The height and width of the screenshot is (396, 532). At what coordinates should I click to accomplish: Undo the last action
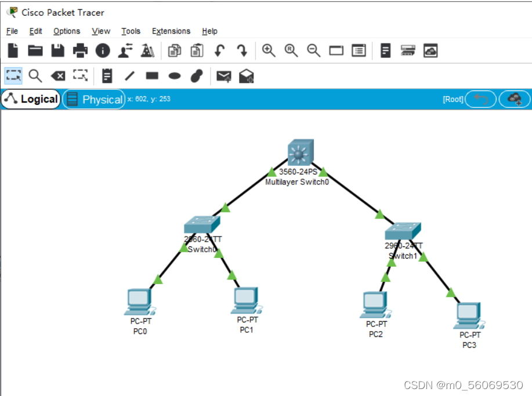coord(219,50)
